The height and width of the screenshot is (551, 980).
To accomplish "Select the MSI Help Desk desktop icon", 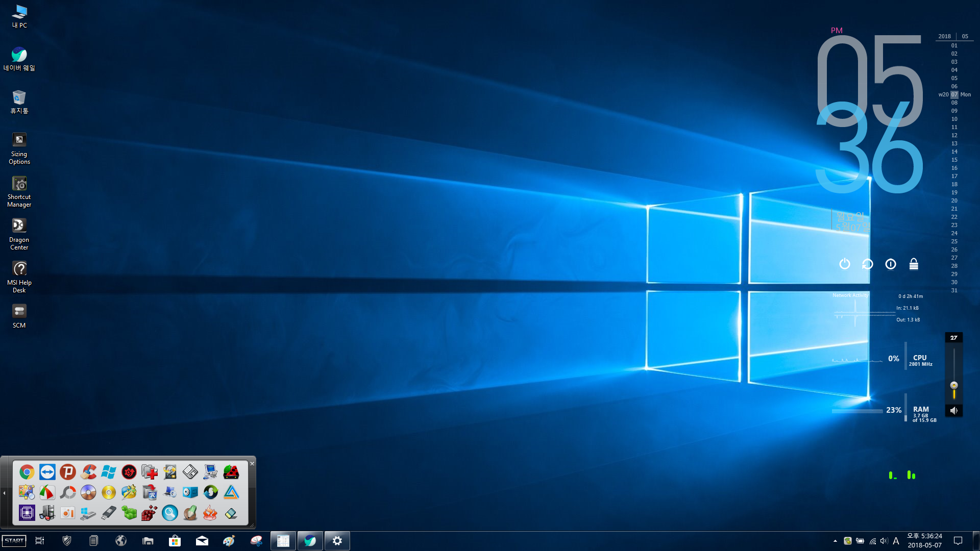I will point(19,277).
